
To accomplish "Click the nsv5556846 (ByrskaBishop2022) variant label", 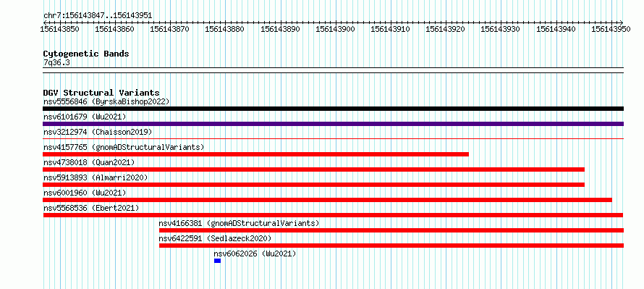I will 106,101.
